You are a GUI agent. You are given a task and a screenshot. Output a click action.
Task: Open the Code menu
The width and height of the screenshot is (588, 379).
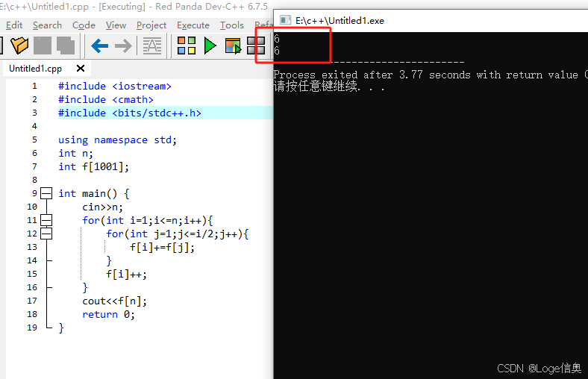(84, 25)
